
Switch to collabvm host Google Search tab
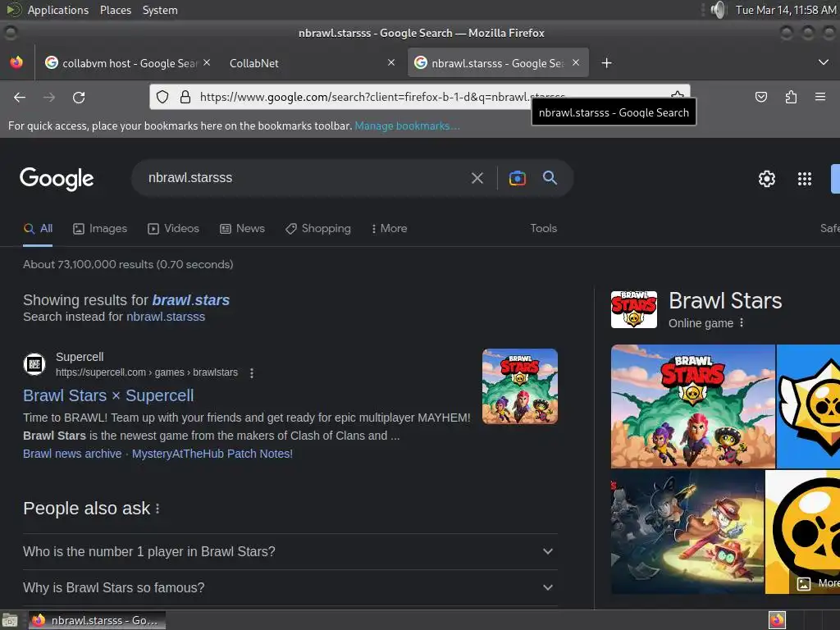pos(129,63)
